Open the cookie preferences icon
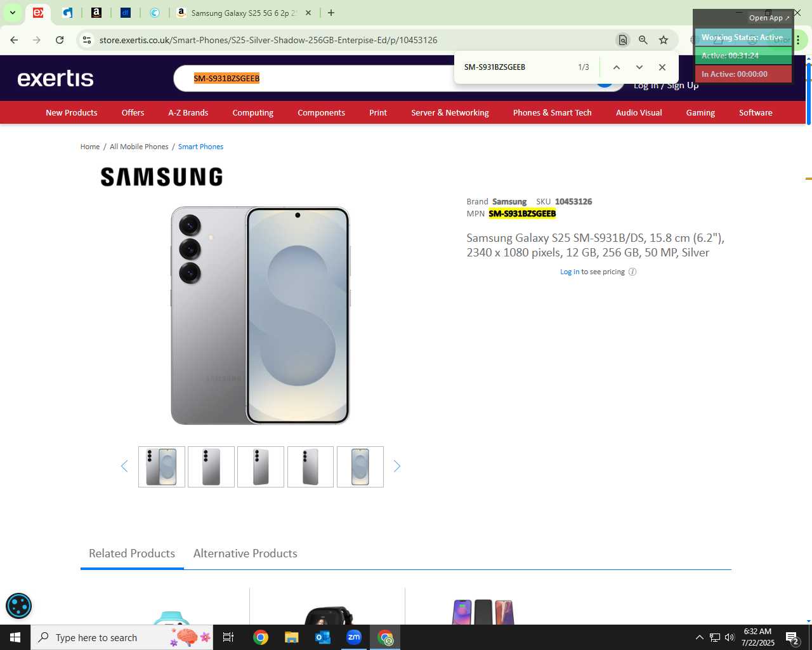812x650 pixels. (x=18, y=606)
